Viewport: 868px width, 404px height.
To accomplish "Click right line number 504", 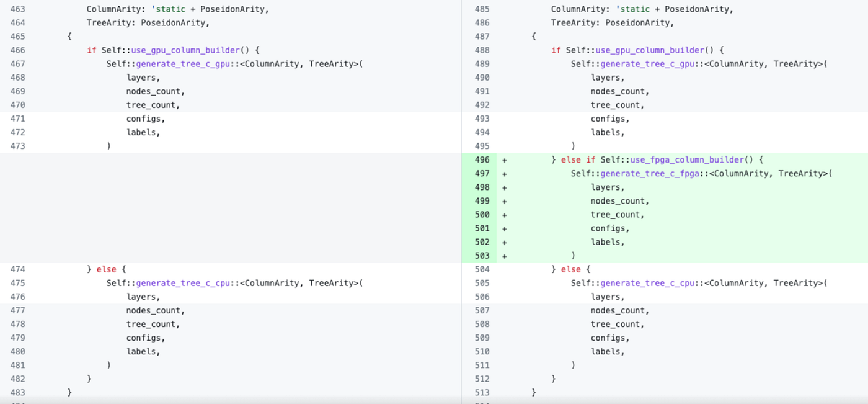I will click(x=482, y=269).
